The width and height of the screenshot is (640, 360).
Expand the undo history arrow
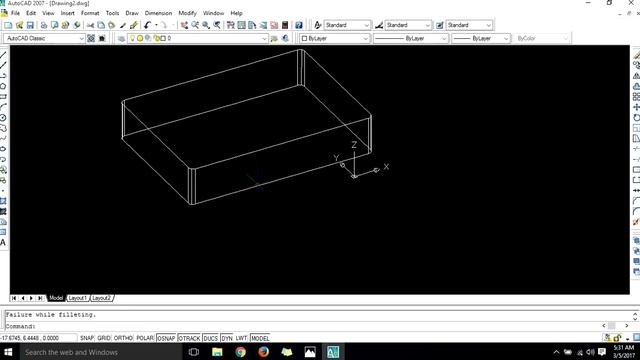click(156, 25)
